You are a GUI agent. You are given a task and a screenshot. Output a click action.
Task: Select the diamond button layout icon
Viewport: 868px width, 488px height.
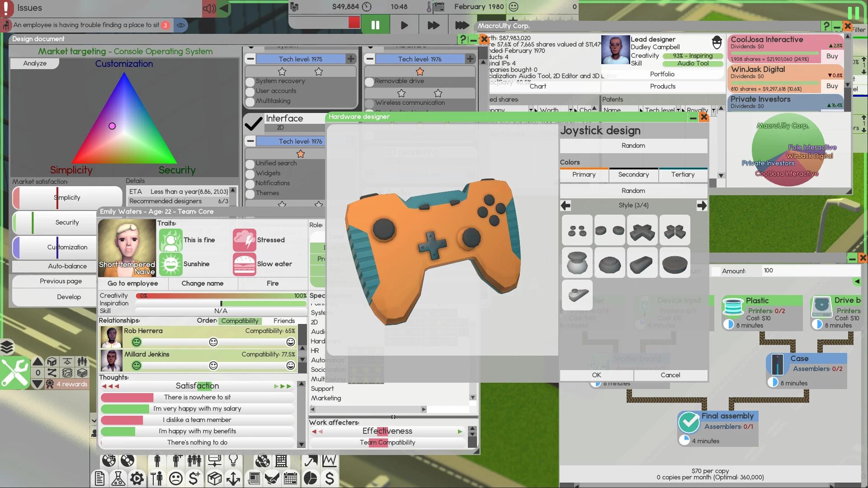(x=576, y=230)
